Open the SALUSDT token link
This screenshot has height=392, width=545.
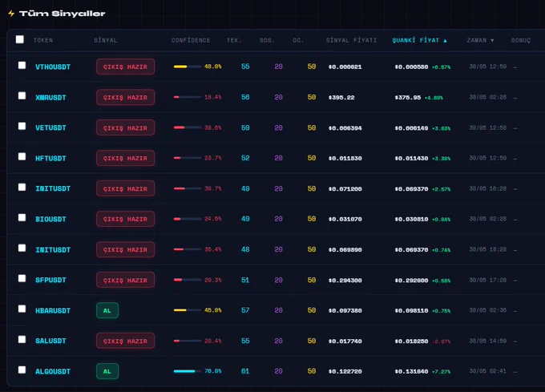50,341
